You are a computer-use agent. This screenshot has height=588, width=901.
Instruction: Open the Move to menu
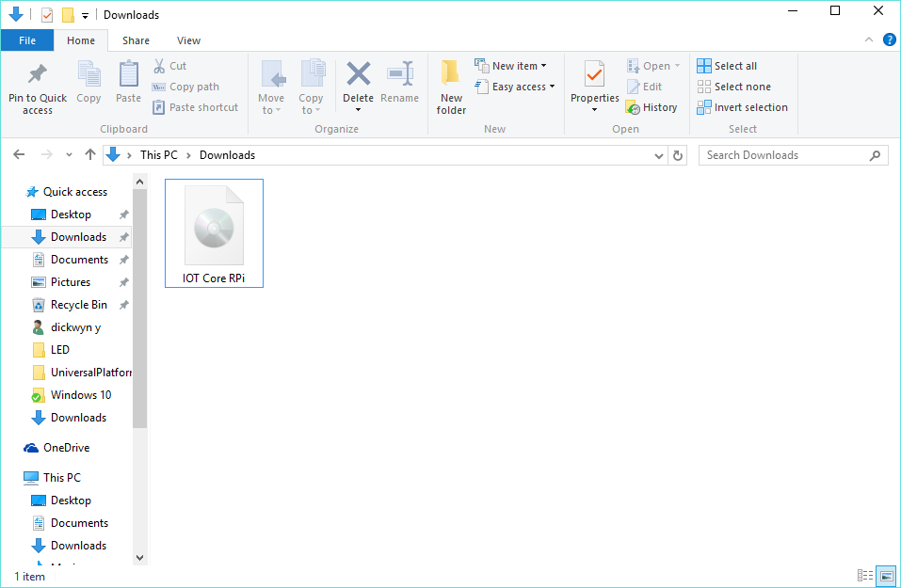pos(270,87)
